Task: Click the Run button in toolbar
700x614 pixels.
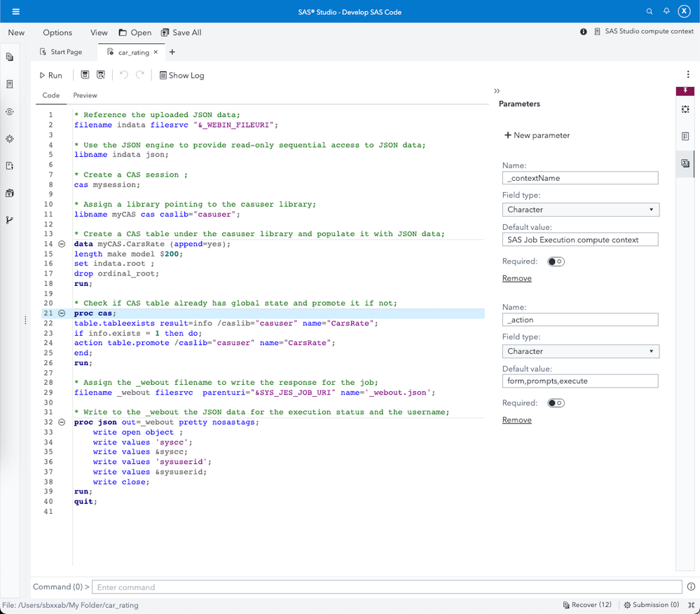Action: click(50, 75)
